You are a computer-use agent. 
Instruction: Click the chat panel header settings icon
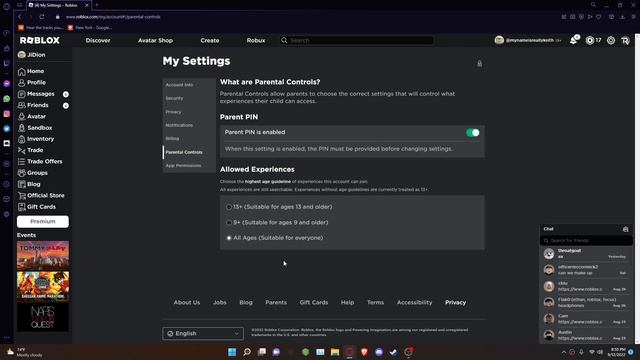[625, 229]
